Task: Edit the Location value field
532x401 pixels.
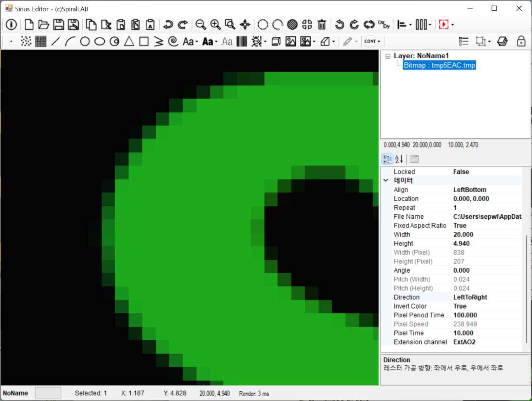Action: [x=487, y=199]
